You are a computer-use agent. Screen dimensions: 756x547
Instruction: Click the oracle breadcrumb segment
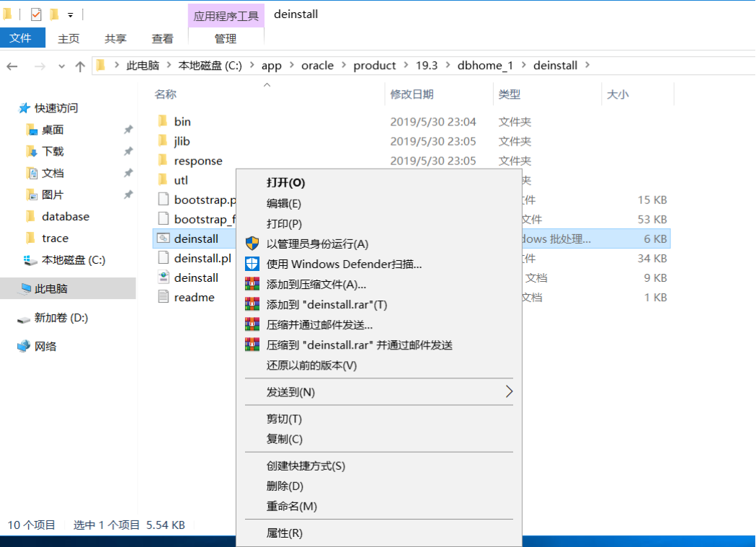point(317,66)
